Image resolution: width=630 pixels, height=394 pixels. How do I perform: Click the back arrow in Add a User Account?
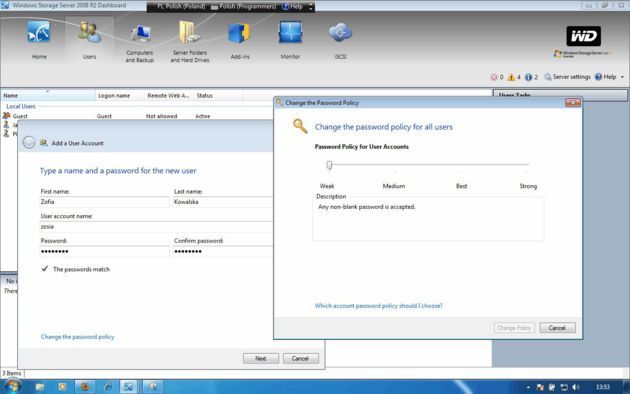(29, 143)
